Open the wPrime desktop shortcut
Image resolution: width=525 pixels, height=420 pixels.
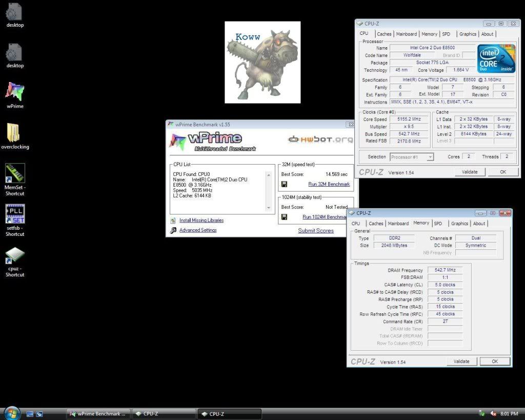pos(14,92)
